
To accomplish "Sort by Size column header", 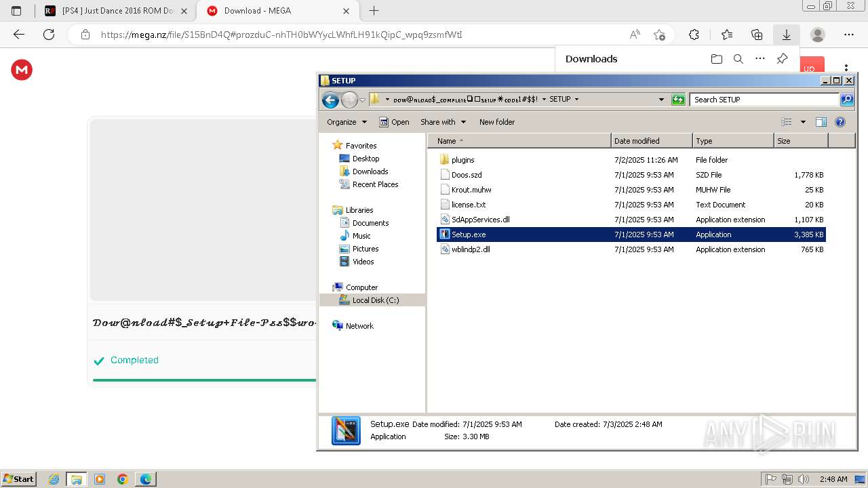I will pyautogui.click(x=801, y=141).
